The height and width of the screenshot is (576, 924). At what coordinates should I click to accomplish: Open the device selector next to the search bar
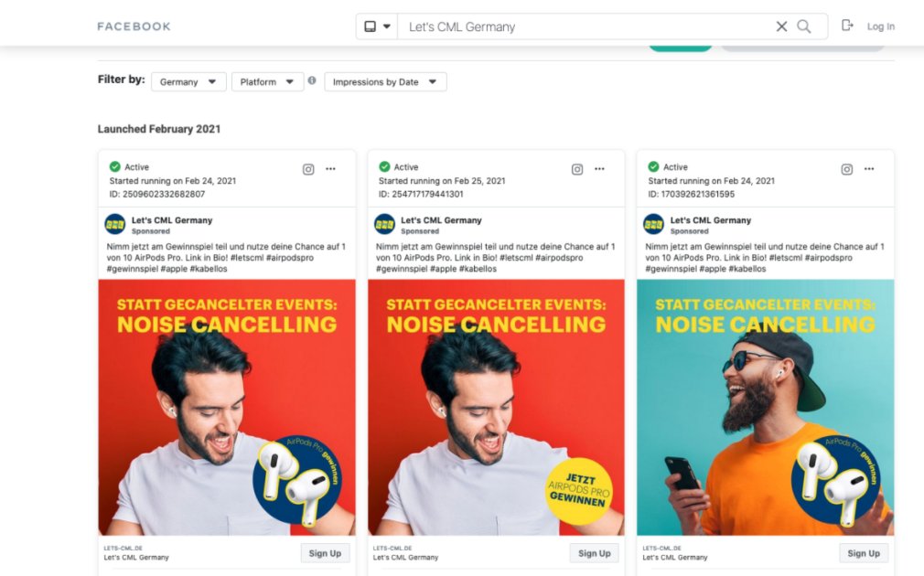click(377, 26)
